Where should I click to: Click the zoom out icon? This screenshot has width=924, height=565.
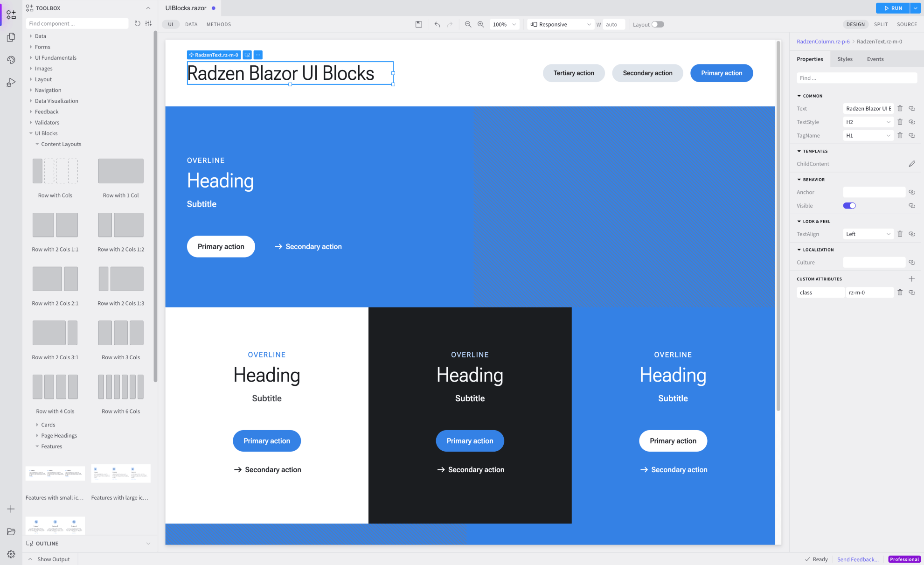pos(468,24)
